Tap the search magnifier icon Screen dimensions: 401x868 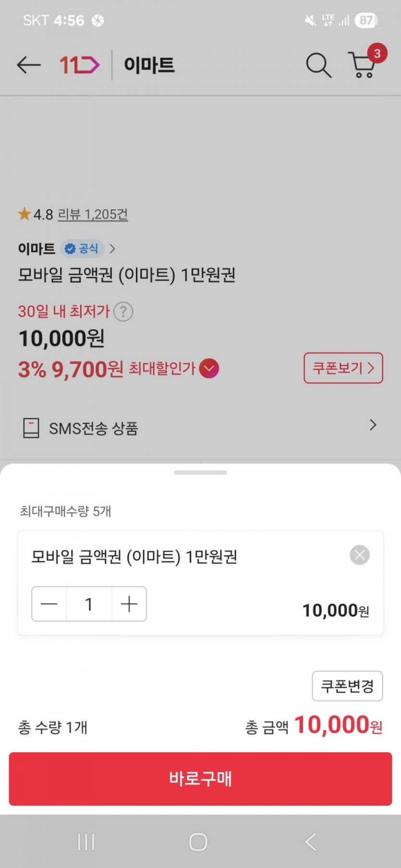point(318,65)
